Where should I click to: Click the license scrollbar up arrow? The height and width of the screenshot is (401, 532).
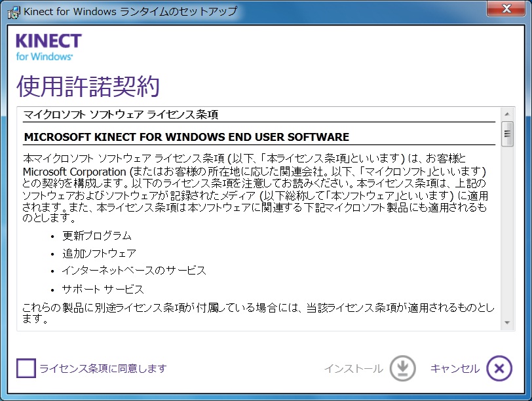[507, 114]
